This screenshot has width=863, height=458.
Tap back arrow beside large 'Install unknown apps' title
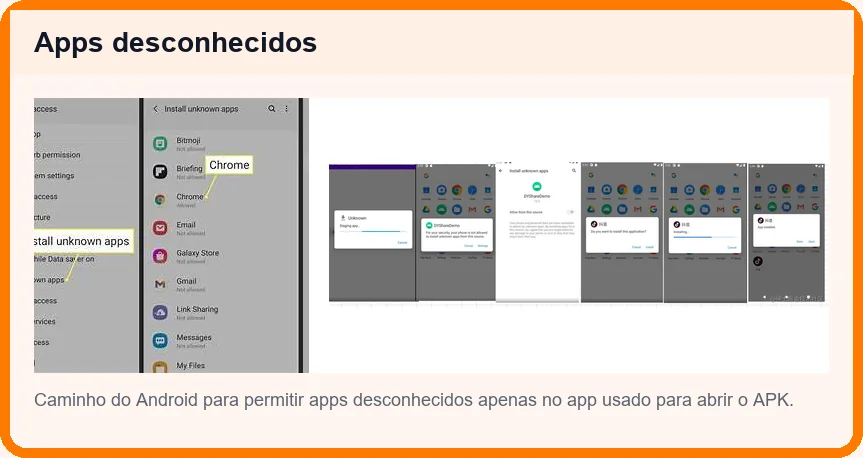tap(156, 109)
